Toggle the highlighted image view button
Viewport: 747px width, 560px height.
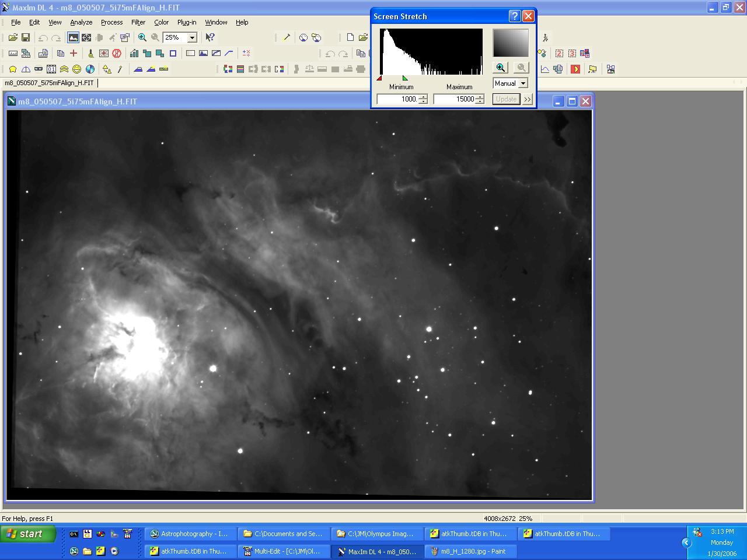(x=73, y=37)
